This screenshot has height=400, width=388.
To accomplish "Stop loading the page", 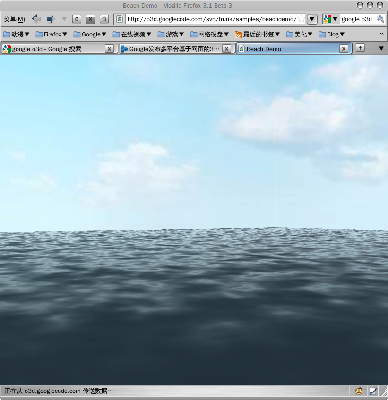I will point(90,19).
